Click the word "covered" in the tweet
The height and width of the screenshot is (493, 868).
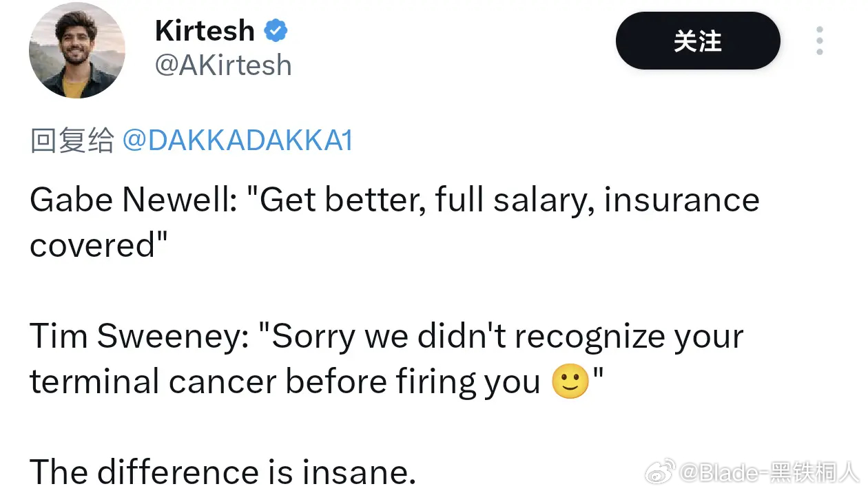tap(93, 245)
